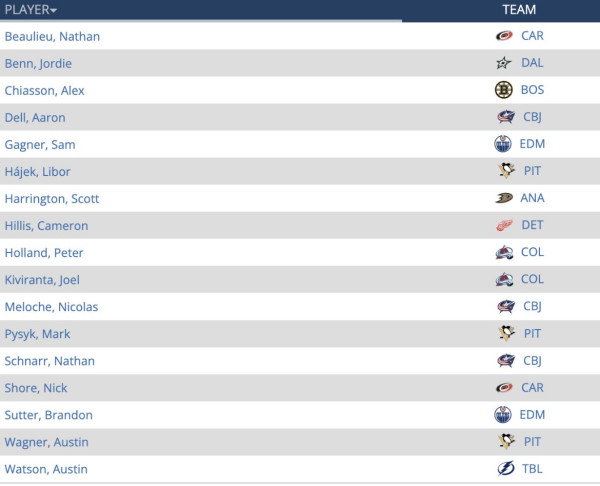Open player link Benn, Jordie
600x486 pixels.
point(38,64)
